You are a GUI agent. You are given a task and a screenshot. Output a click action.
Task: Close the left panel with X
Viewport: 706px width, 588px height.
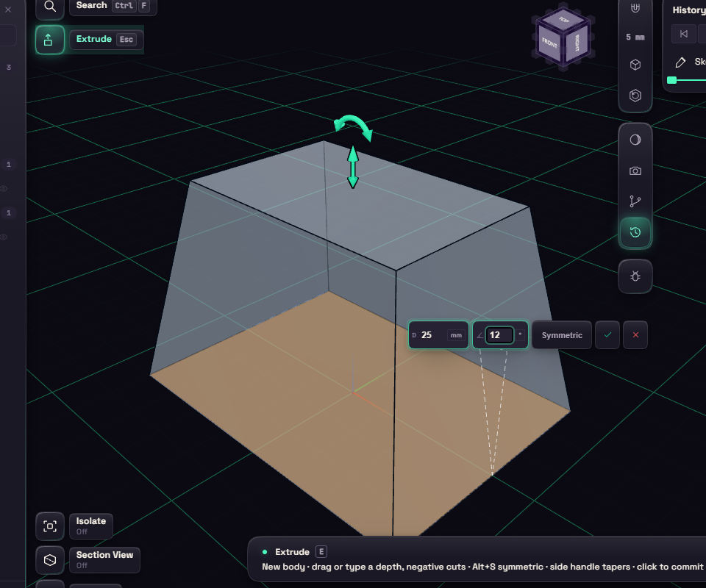tap(8, 9)
